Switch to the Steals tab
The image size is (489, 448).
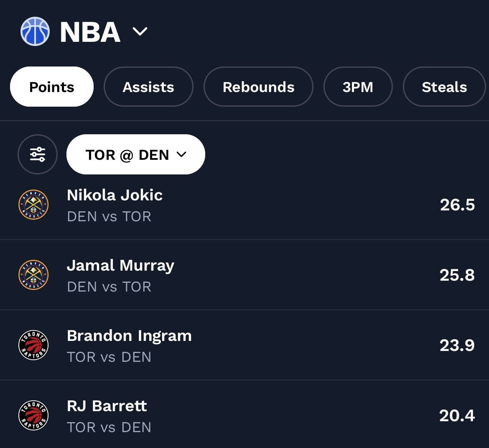click(444, 87)
